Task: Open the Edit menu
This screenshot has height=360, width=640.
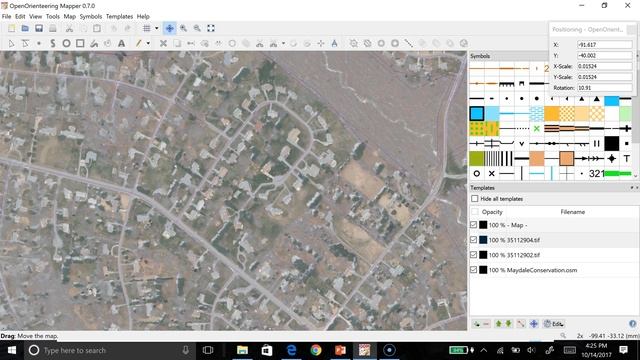Action: pyautogui.click(x=20, y=16)
